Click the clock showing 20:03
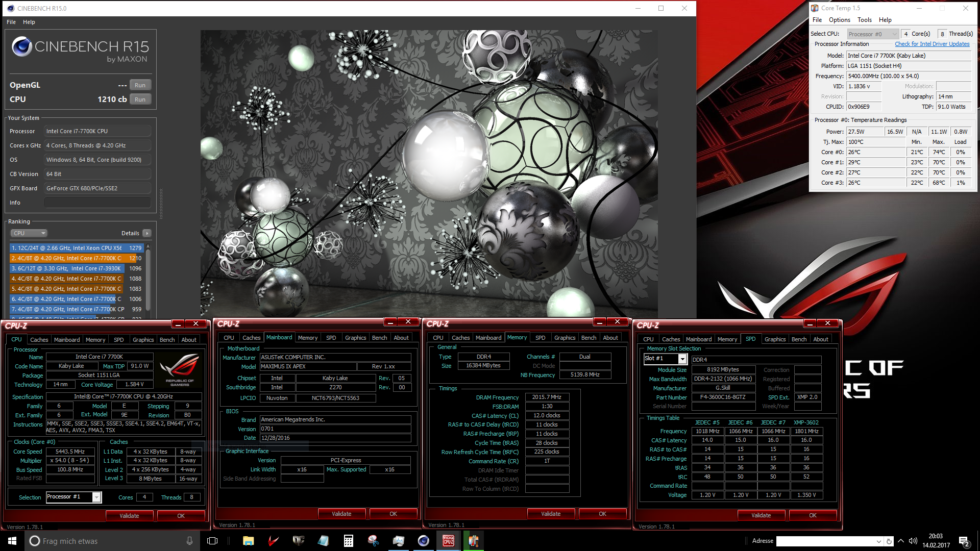This screenshot has width=980, height=551. tap(936, 541)
